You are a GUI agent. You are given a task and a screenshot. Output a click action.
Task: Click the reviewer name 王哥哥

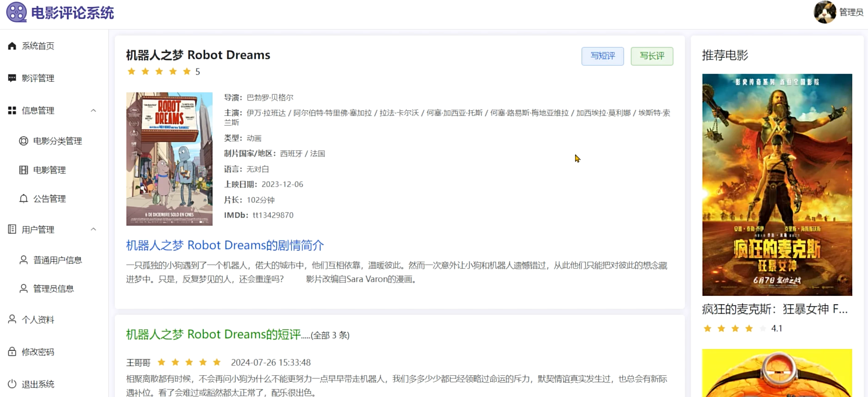(138, 362)
